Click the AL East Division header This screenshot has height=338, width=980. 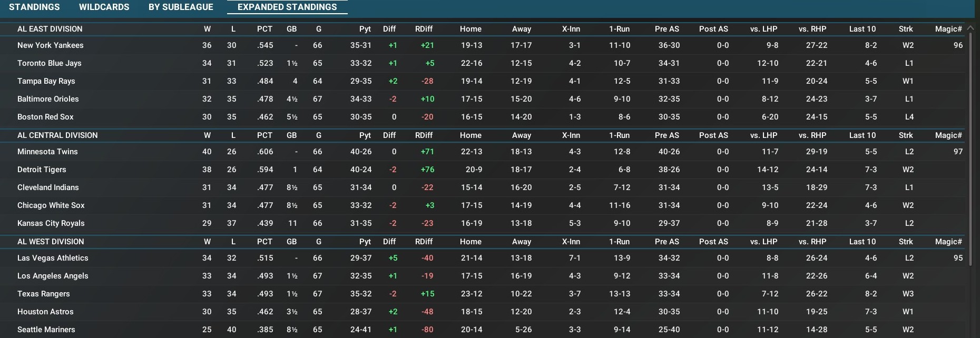50,29
